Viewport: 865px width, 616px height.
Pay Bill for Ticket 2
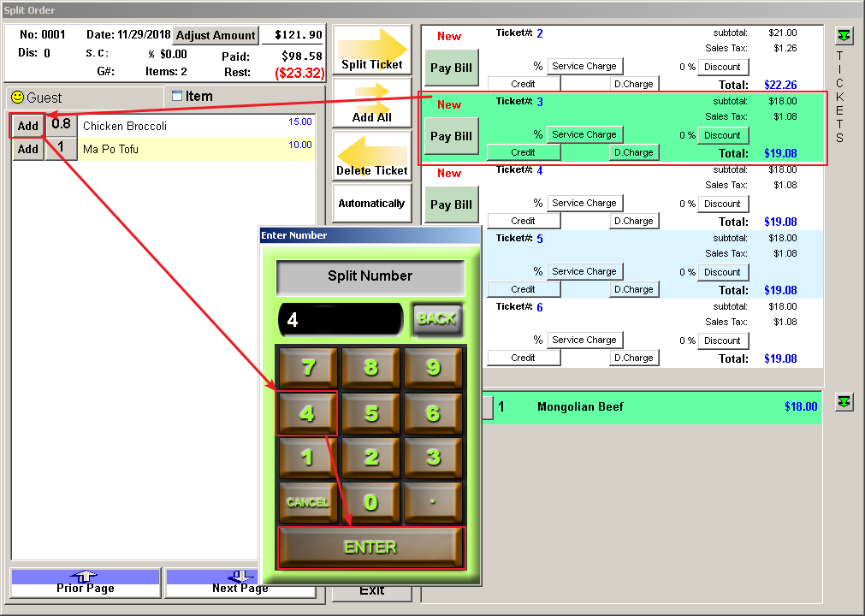[451, 68]
